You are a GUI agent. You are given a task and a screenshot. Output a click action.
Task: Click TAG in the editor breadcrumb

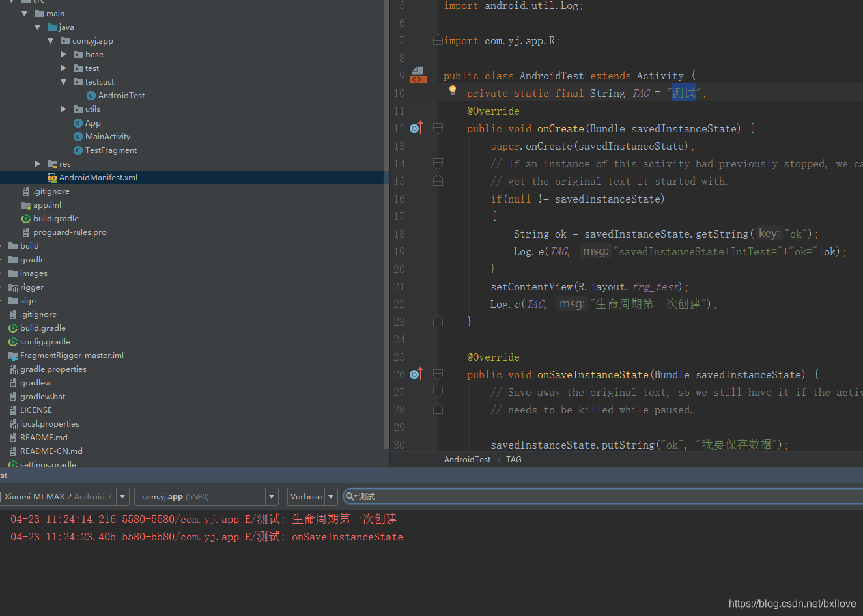[513, 459]
